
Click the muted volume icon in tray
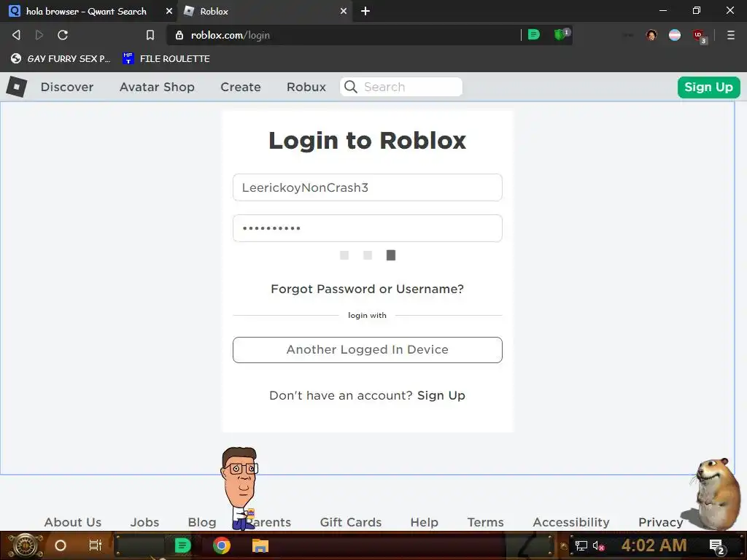click(x=598, y=545)
